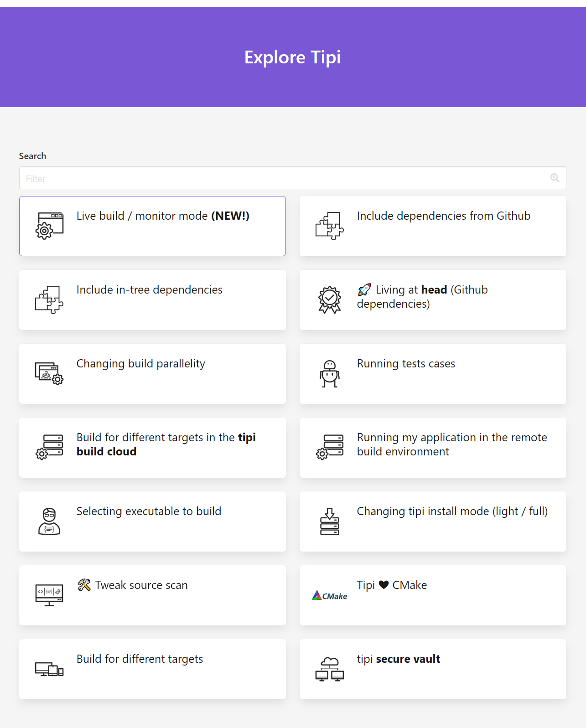Viewport: 586px width, 728px height.
Task: Click the monitor code icon for Tweak source scan
Action: coord(49,595)
